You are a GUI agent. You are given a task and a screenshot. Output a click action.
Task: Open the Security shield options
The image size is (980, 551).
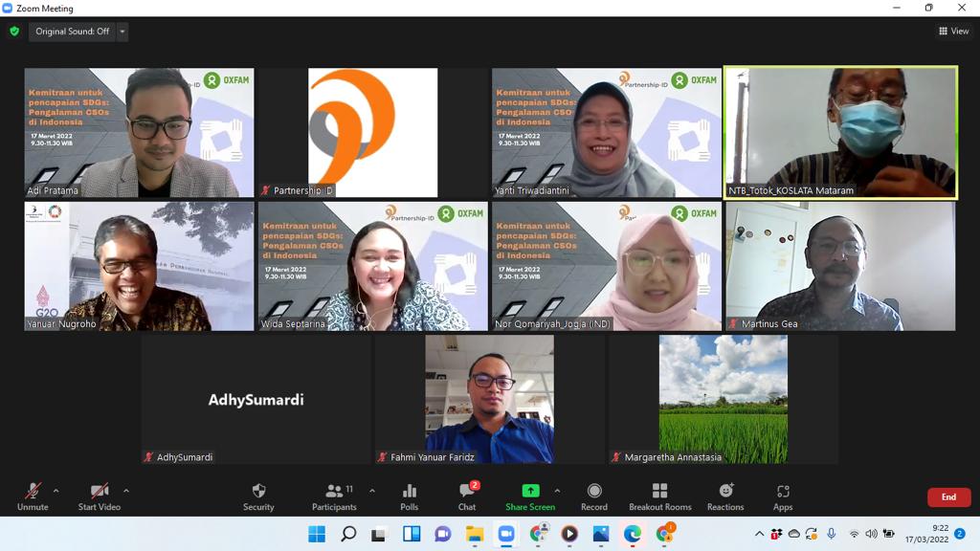tap(258, 496)
